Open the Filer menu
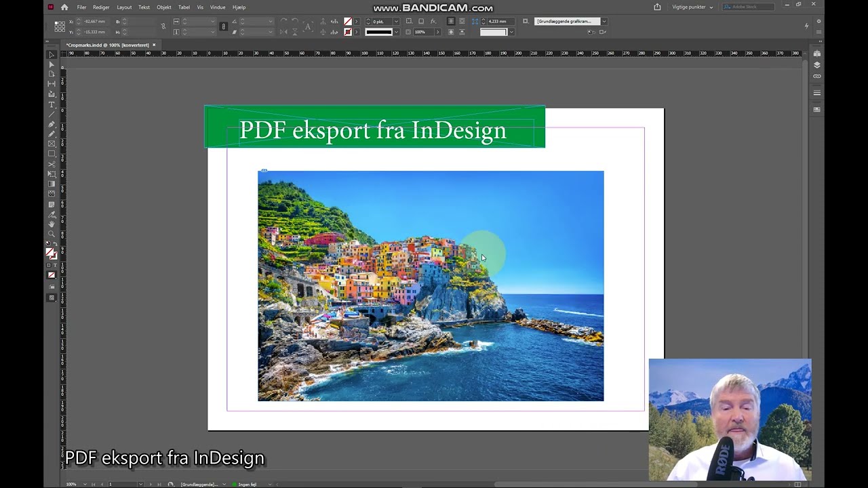 point(81,7)
